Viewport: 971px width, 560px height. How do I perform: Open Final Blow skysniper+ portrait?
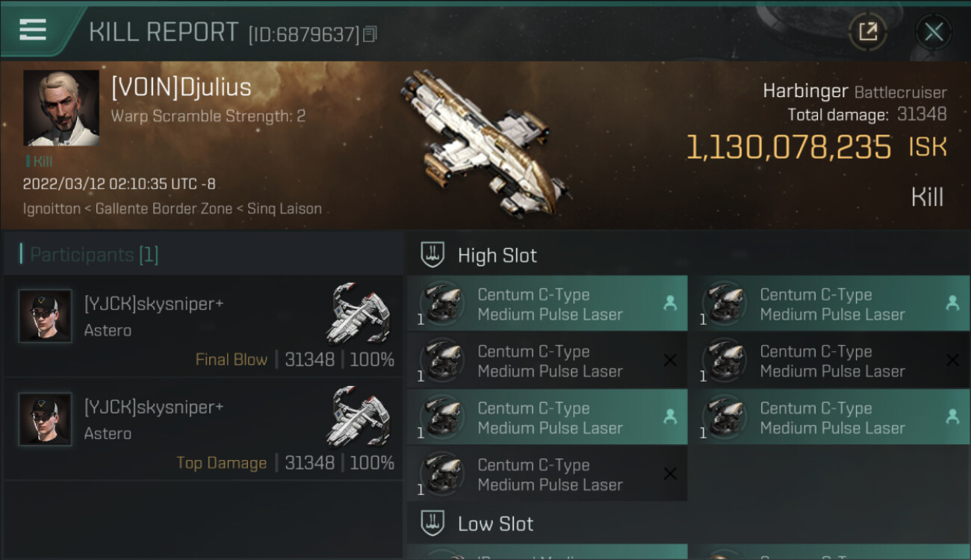pyautogui.click(x=46, y=316)
